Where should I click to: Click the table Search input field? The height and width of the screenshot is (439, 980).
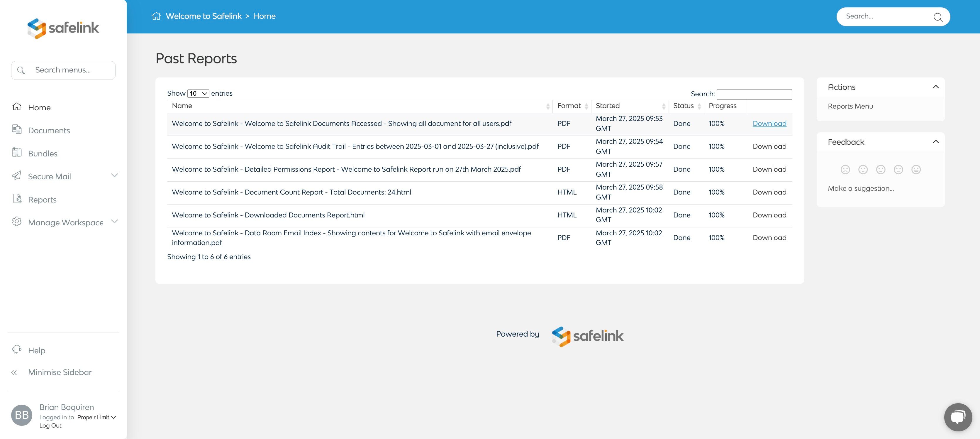(x=754, y=94)
